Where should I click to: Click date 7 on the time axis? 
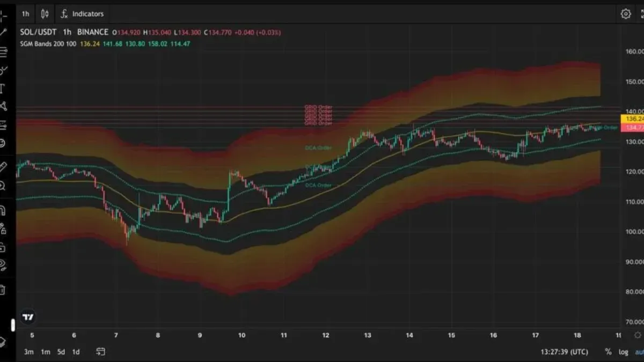[116, 335]
